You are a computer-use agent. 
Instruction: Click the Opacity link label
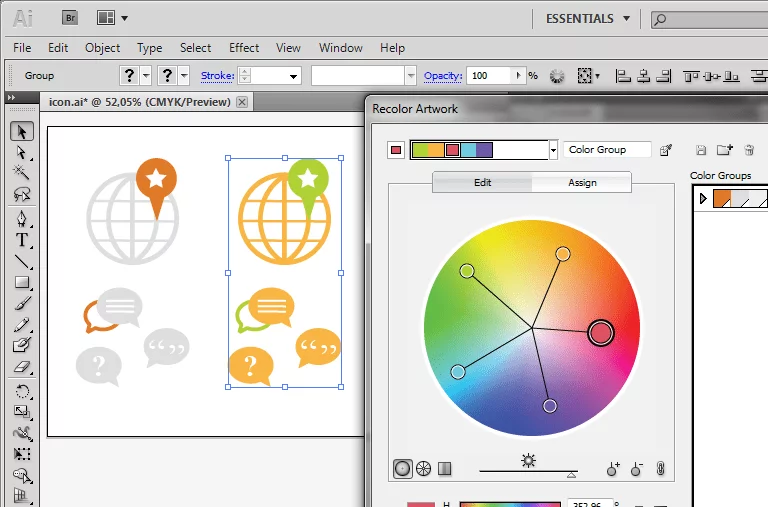(443, 75)
